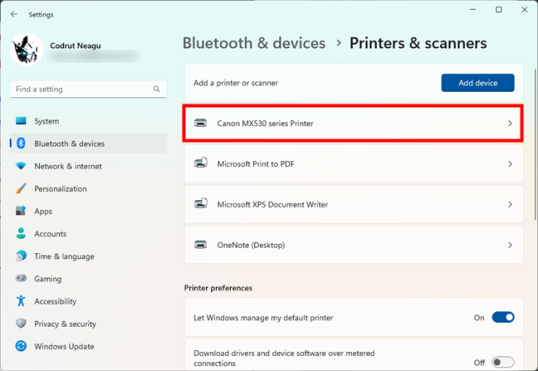Click the Privacy & security shield icon
The width and height of the screenshot is (538, 371).
21,323
